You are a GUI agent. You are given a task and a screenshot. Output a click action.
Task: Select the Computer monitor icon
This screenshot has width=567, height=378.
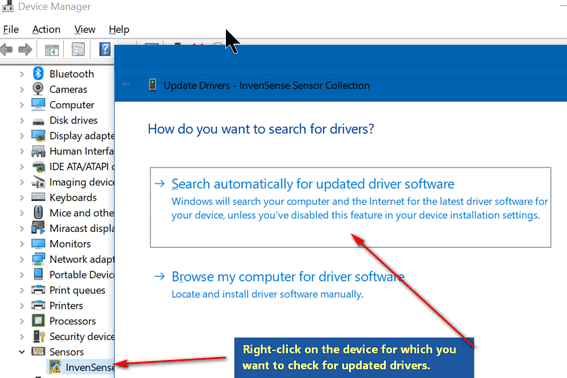point(38,105)
